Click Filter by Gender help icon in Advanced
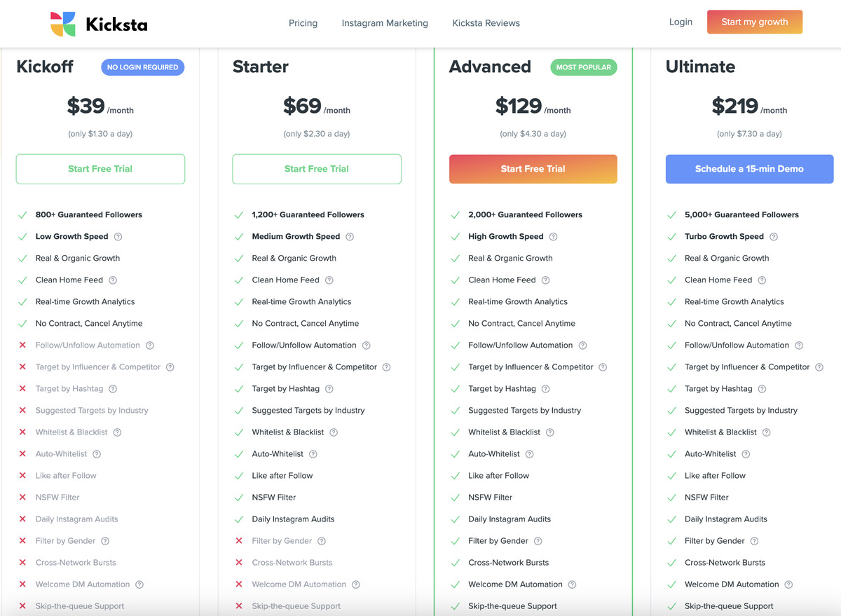 [537, 540]
